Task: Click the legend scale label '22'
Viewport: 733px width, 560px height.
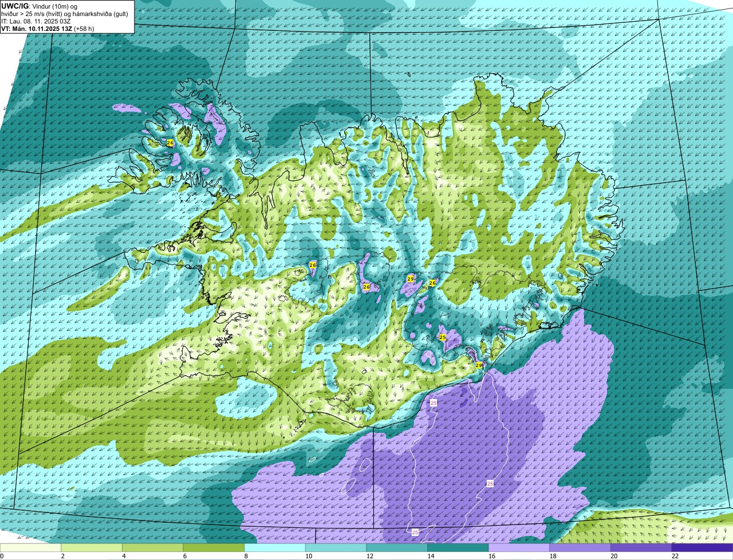Action: (675, 556)
